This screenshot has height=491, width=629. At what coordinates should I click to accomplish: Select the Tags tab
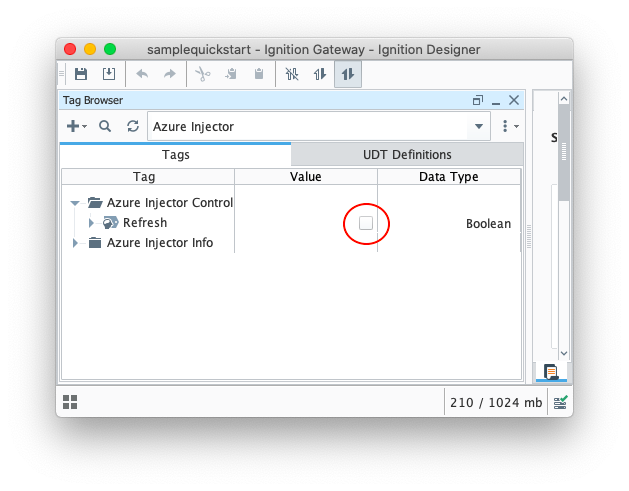(x=175, y=154)
